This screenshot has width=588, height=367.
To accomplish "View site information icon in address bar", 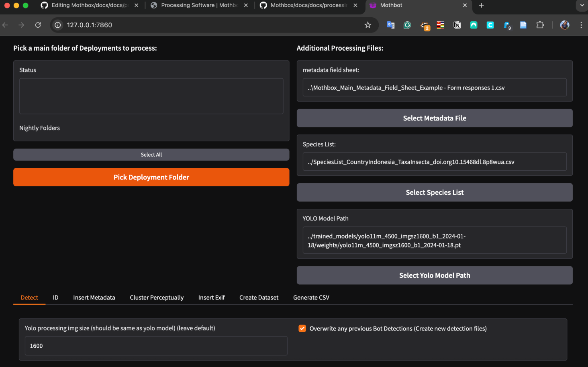I will [x=58, y=25].
